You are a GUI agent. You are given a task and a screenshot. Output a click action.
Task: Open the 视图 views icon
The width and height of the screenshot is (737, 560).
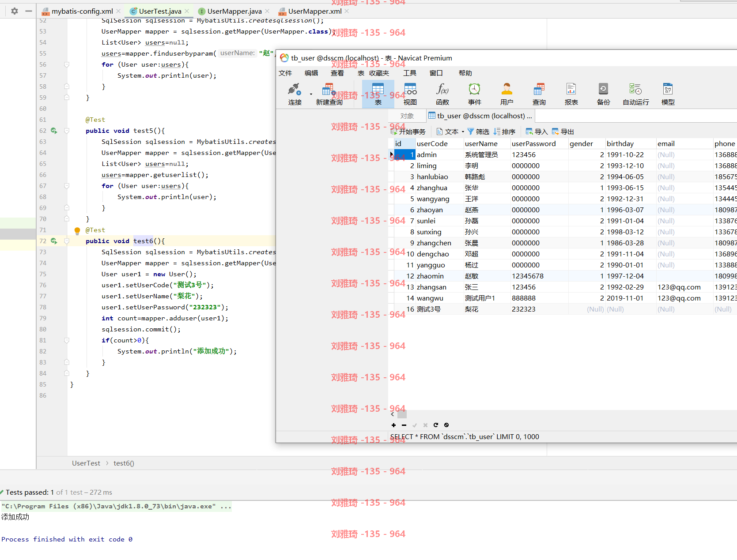pyautogui.click(x=410, y=94)
